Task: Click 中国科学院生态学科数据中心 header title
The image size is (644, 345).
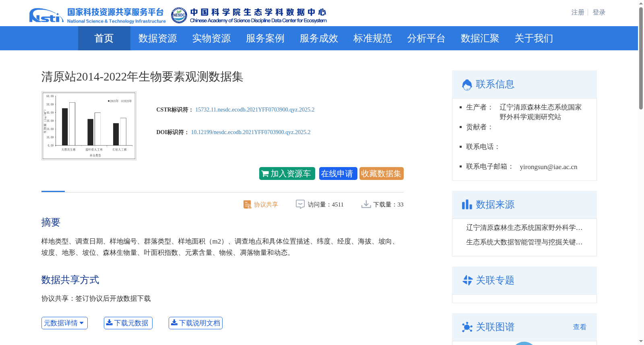Action: pos(258,12)
